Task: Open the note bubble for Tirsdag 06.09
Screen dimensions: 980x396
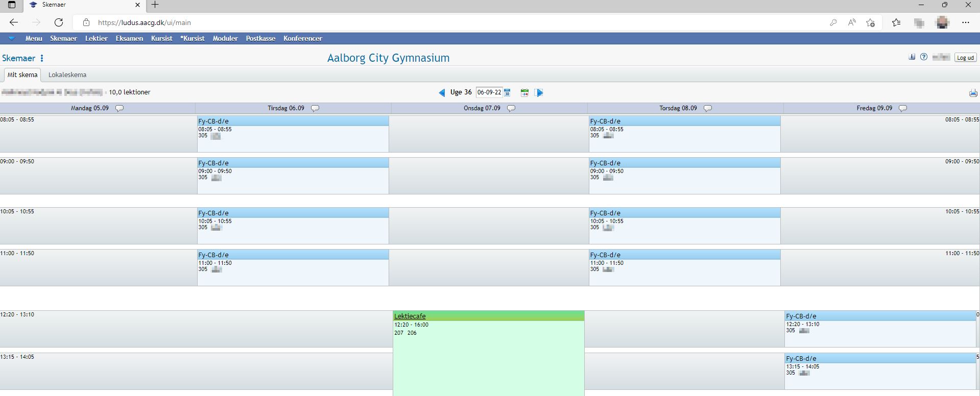Action: click(x=315, y=108)
